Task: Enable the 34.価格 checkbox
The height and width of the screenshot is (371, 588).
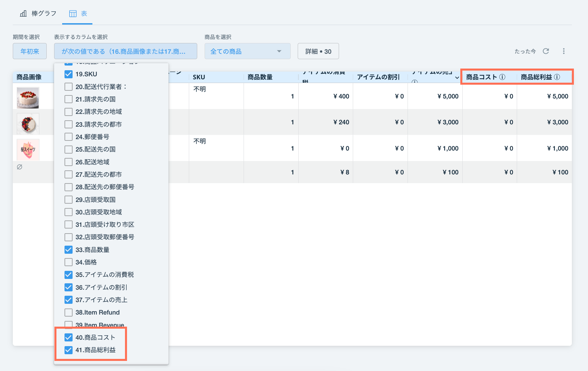Action: click(x=69, y=262)
